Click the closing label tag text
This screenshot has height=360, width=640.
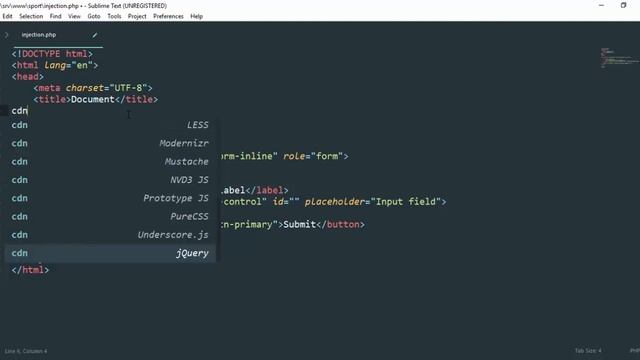pos(267,191)
